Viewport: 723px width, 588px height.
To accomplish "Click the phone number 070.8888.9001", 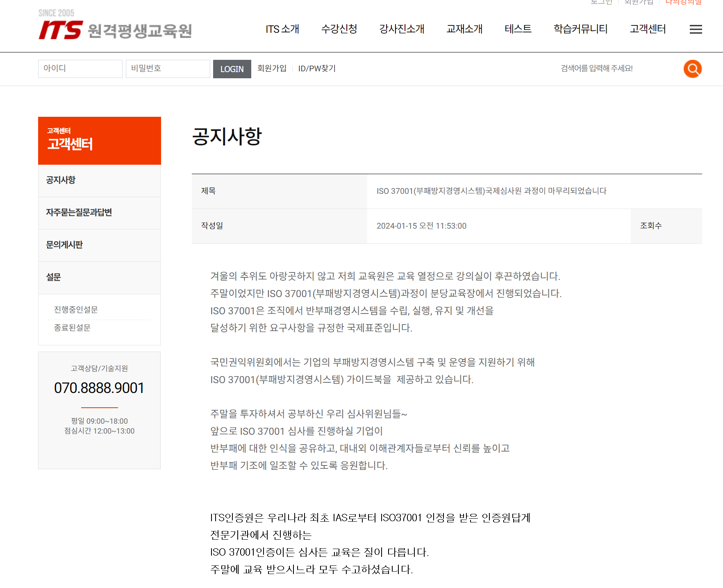I will click(x=99, y=388).
